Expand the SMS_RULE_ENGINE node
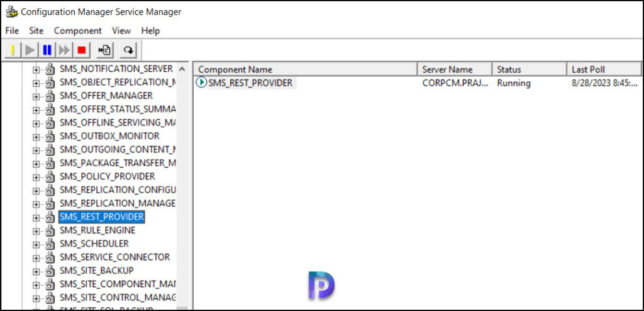 click(36, 232)
